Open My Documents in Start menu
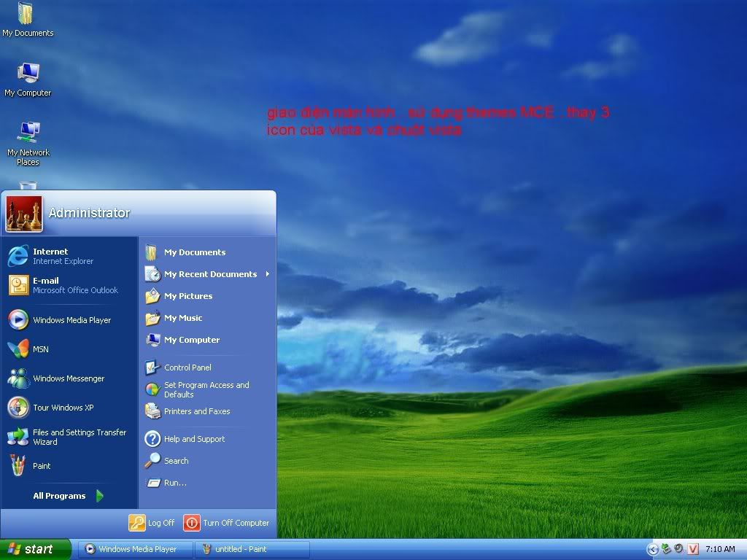 click(208, 252)
